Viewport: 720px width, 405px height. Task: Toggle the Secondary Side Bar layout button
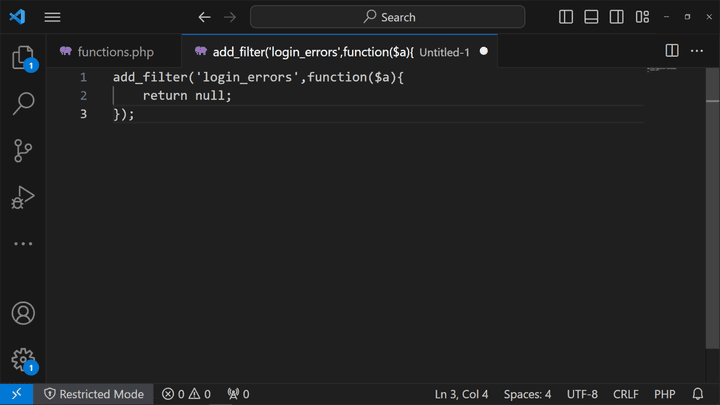tap(616, 17)
